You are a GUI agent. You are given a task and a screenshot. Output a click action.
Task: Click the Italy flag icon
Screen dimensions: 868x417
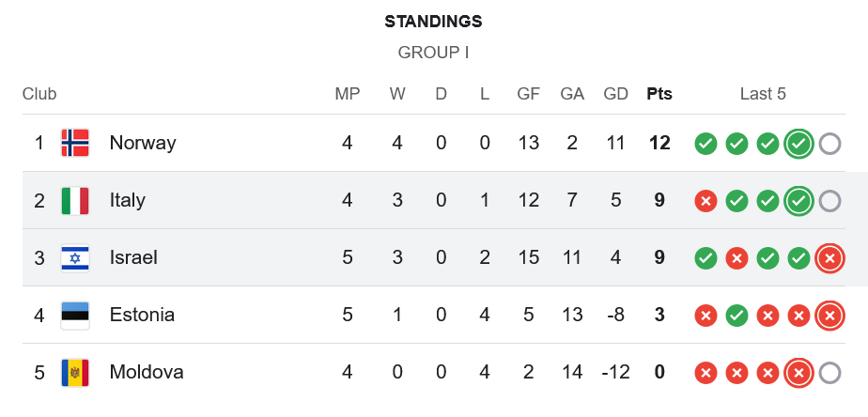point(75,200)
